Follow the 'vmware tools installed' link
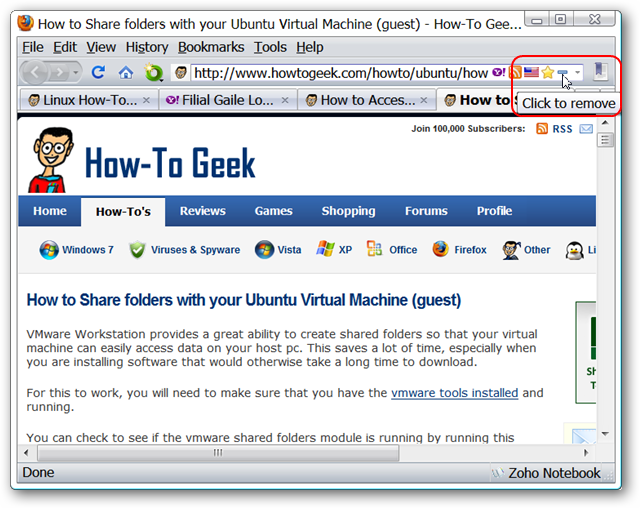The height and width of the screenshot is (508, 640). click(455, 393)
